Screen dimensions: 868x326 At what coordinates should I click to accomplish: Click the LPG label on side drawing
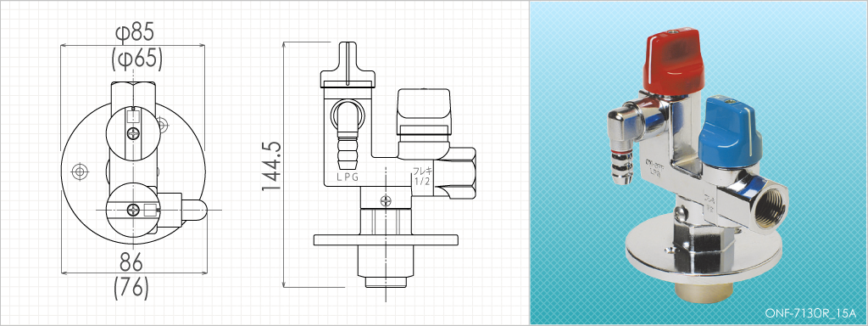coord(348,177)
